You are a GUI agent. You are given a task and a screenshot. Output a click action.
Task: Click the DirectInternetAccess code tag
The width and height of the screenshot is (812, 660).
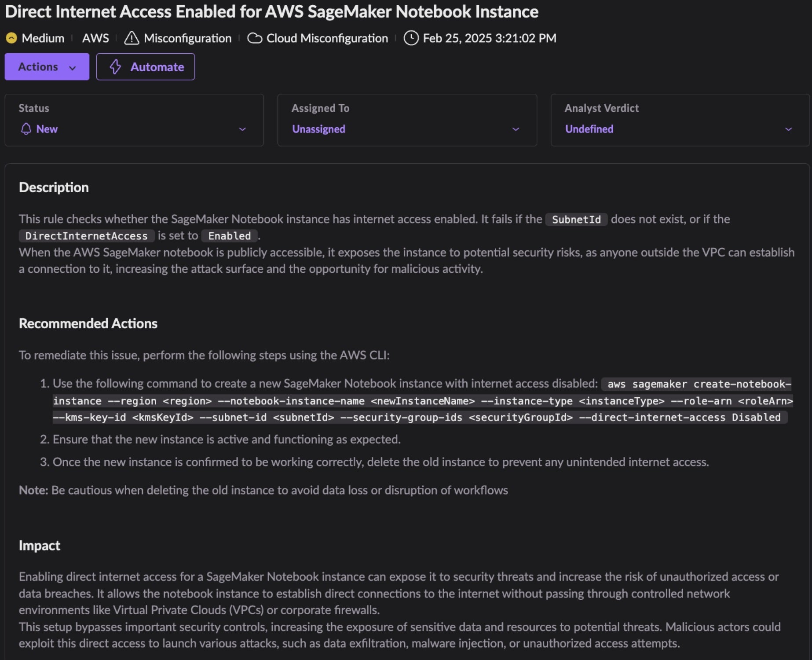(86, 236)
